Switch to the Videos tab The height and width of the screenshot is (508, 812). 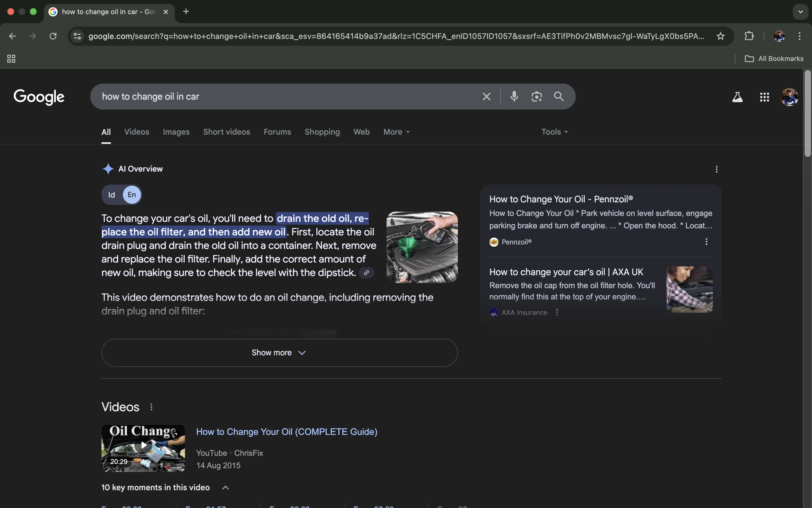[136, 132]
